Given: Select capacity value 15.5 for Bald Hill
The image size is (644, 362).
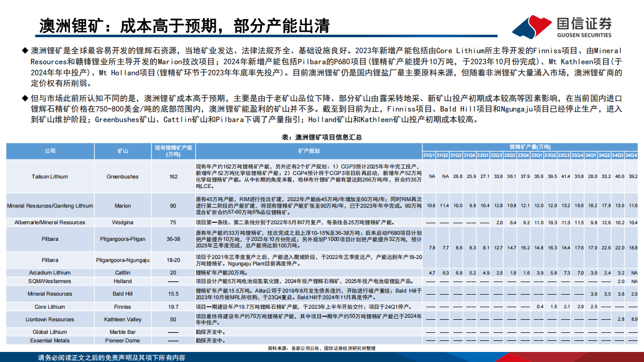Looking at the screenshot, I should [174, 294].
